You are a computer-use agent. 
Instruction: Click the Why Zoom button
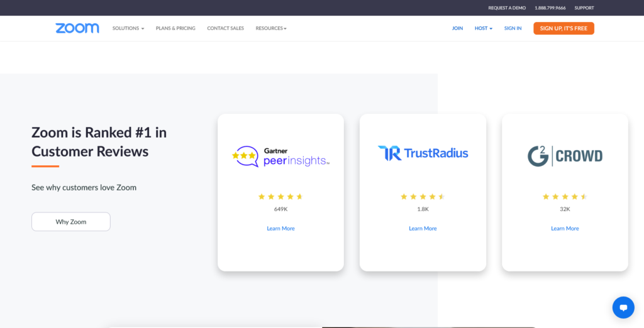click(x=71, y=222)
